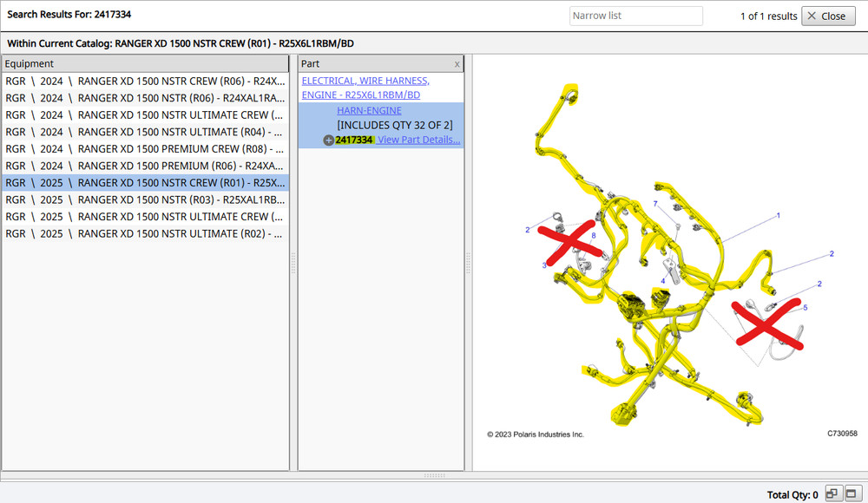868x503 pixels.
Task: Open Electrical, Wire Harness, Engine link
Action: [x=365, y=88]
